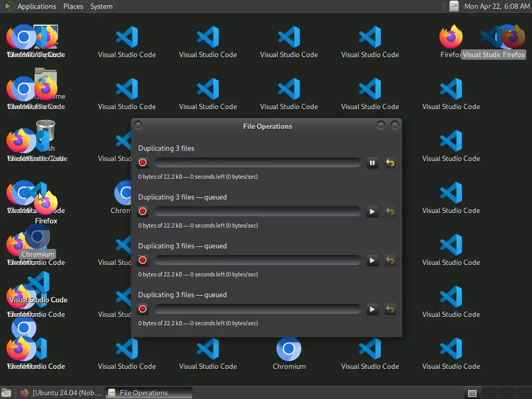The image size is (532, 399).
Task: Click the show desktop button in the bottom panel
Action: pyautogui.click(x=6, y=393)
